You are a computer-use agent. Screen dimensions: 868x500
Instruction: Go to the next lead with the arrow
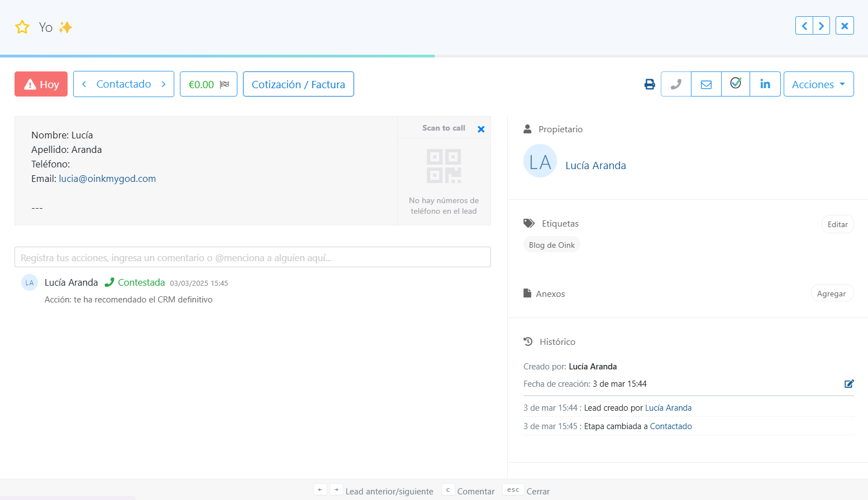821,25
